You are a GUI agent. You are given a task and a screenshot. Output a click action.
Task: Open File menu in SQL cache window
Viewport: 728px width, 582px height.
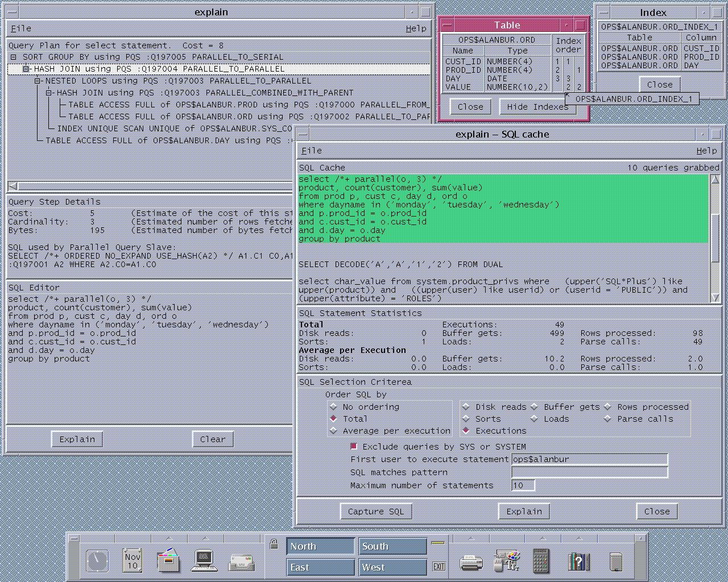point(311,151)
